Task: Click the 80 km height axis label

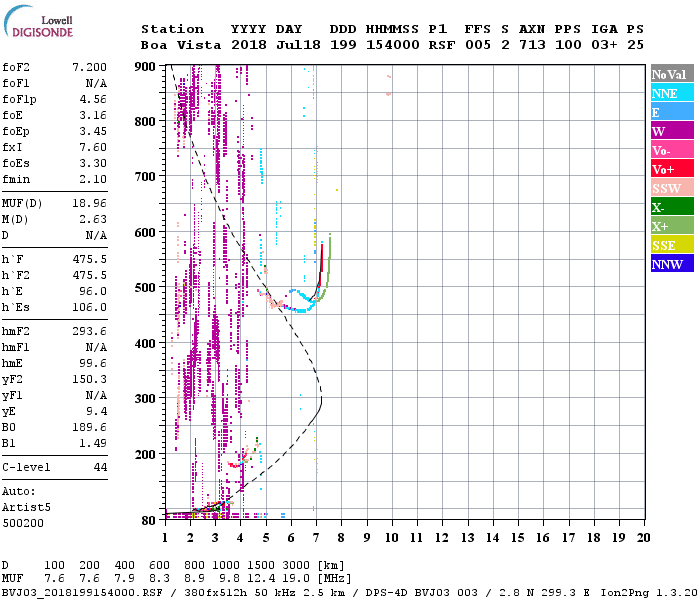Action: click(x=149, y=521)
